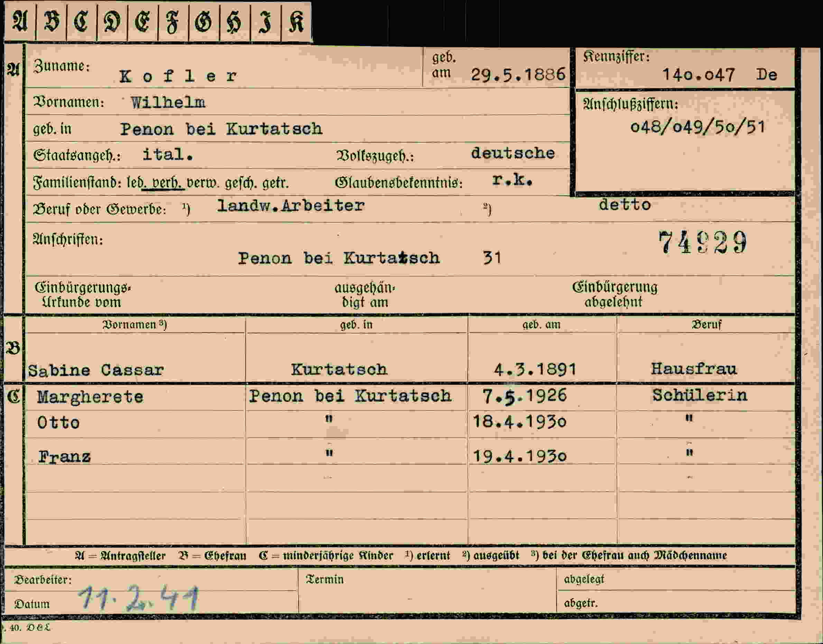The width and height of the screenshot is (823, 644).
Task: Click the "Beruf" column header
Action: click(x=706, y=325)
